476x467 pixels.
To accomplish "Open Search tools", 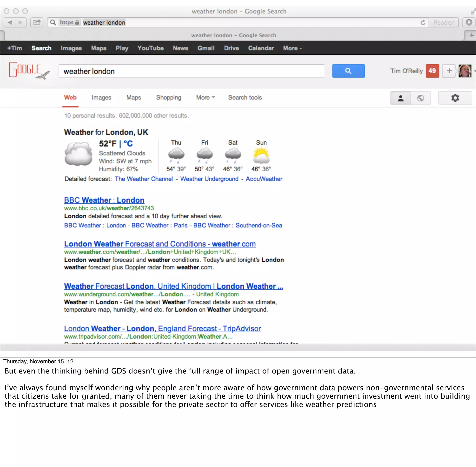I will (x=245, y=97).
